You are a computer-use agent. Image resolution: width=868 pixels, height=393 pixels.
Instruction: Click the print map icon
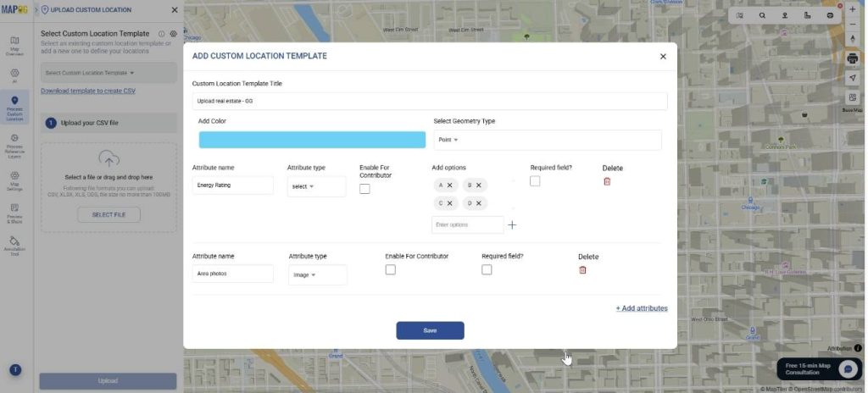coord(853,58)
